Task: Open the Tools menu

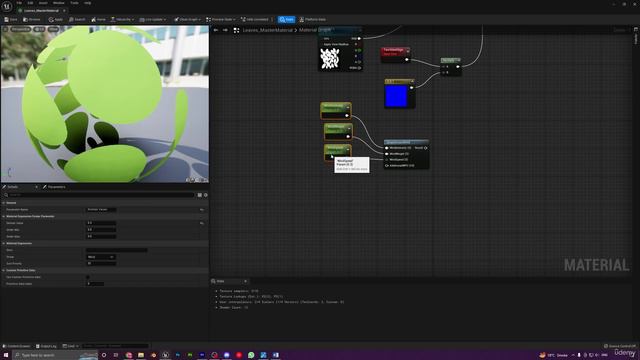Action: [74, 3]
